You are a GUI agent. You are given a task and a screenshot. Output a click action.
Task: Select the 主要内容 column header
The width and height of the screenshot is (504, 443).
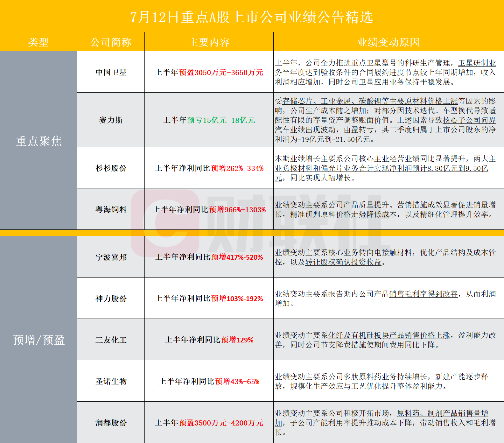pos(209,42)
